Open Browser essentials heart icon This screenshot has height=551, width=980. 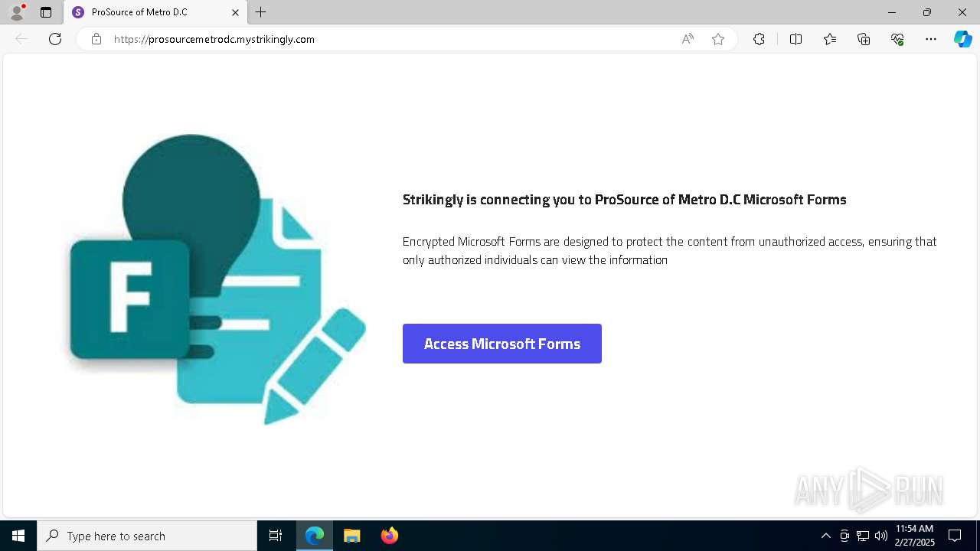coord(897,39)
